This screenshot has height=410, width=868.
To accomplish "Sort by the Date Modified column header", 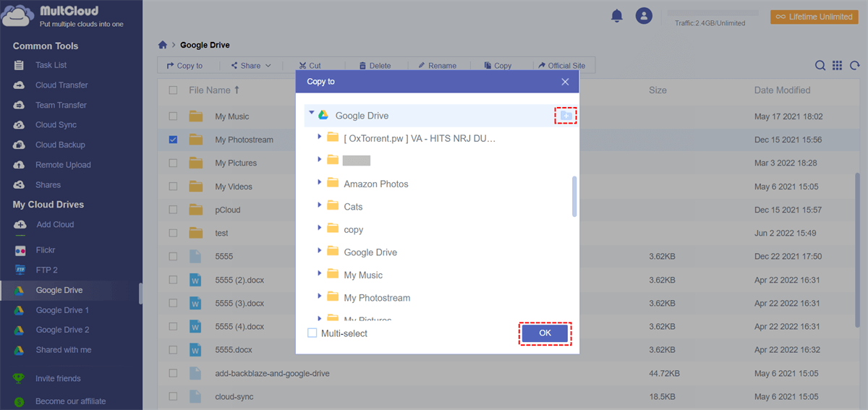I will point(782,90).
